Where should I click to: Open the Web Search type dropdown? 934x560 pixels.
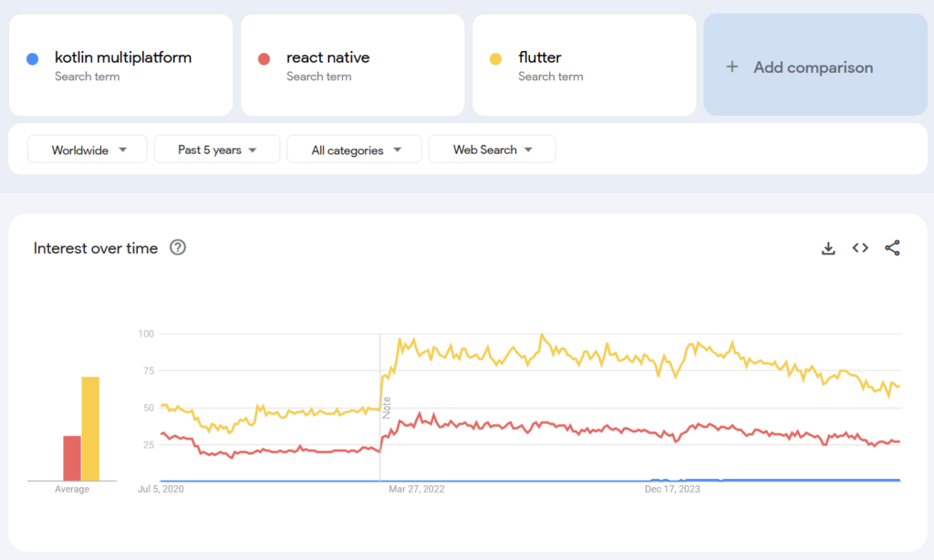click(492, 150)
